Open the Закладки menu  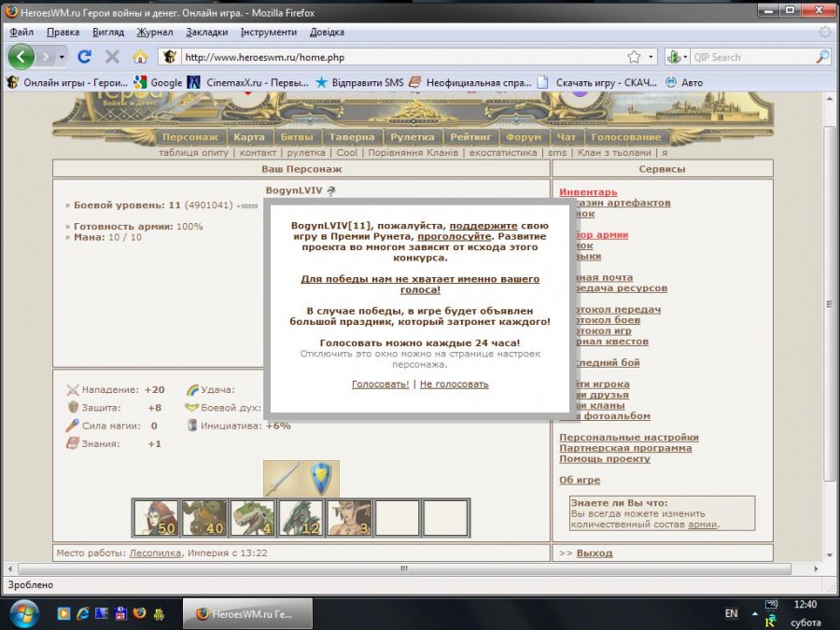click(x=207, y=32)
